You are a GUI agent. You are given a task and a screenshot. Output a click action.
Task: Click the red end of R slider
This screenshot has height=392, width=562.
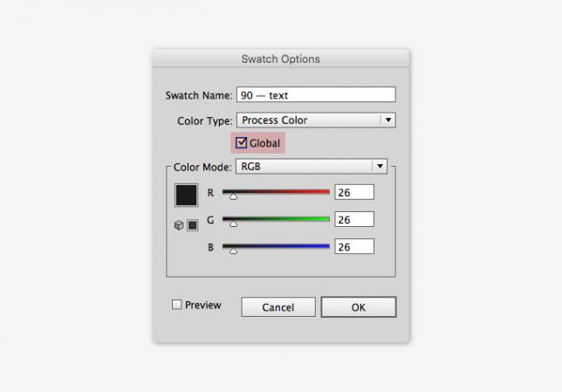(326, 192)
